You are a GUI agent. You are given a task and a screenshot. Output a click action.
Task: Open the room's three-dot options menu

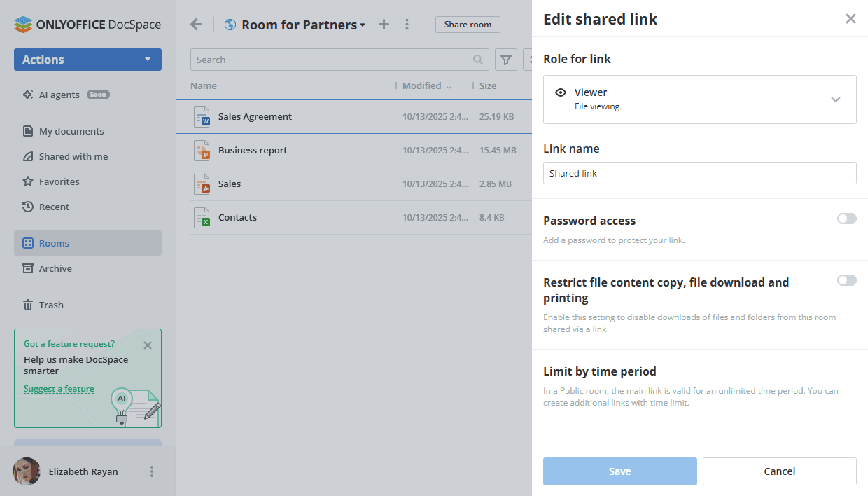coord(407,25)
